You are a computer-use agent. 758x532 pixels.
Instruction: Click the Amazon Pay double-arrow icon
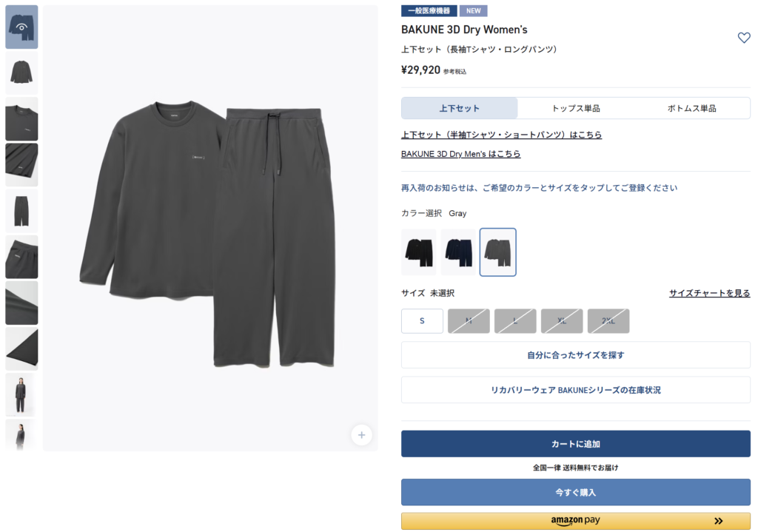(718, 520)
